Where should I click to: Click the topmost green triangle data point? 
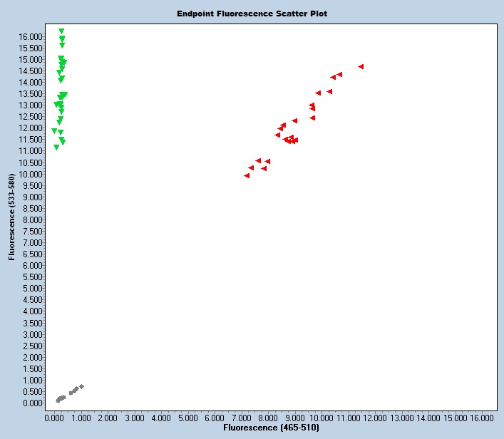[61, 31]
